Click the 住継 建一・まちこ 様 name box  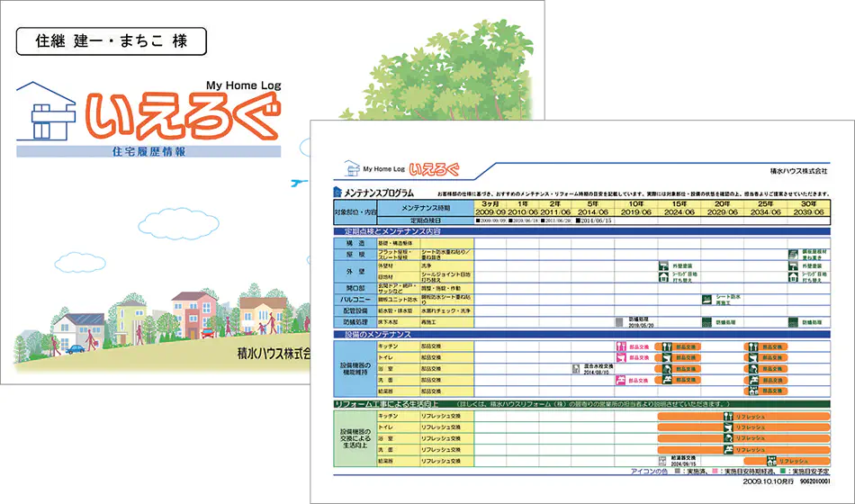coord(112,40)
